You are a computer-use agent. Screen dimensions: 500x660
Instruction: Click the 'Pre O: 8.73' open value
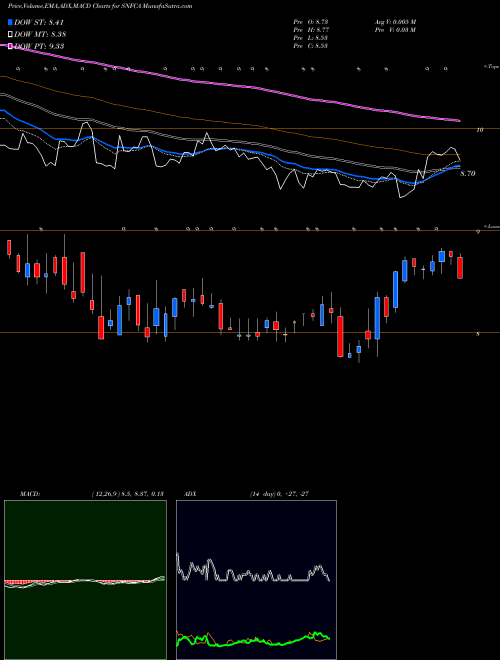[311, 22]
